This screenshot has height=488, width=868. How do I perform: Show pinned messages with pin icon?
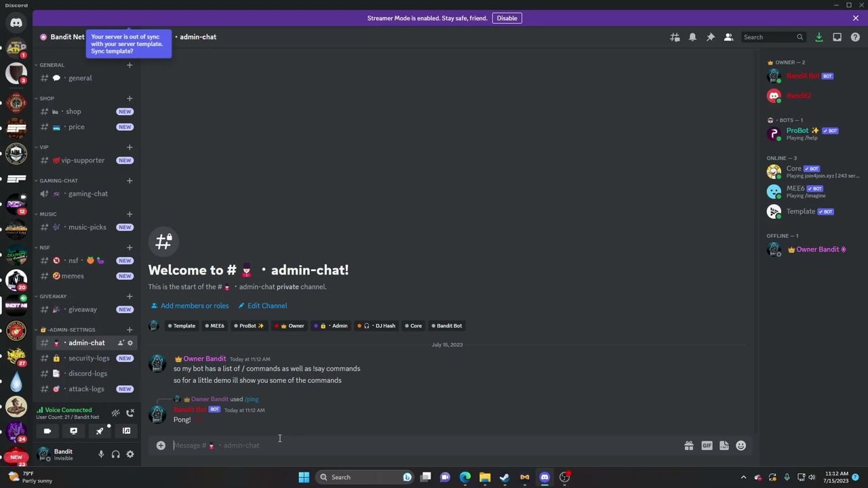click(x=710, y=37)
